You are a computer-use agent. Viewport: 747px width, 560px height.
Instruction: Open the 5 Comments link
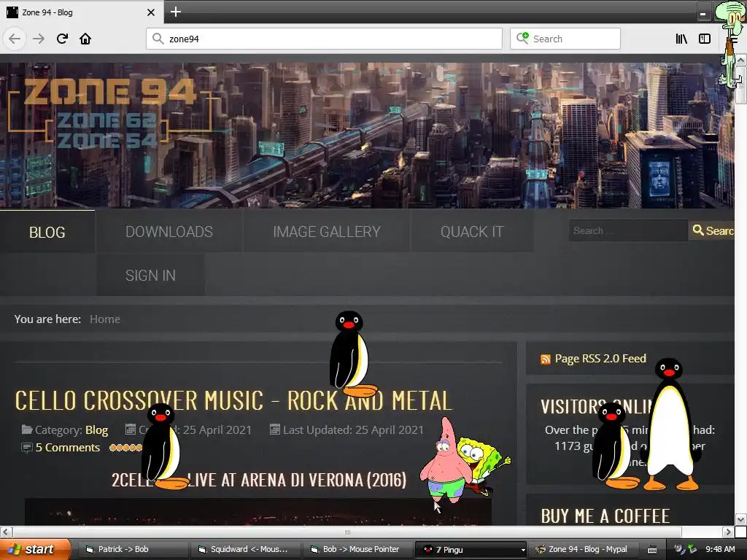(x=68, y=448)
